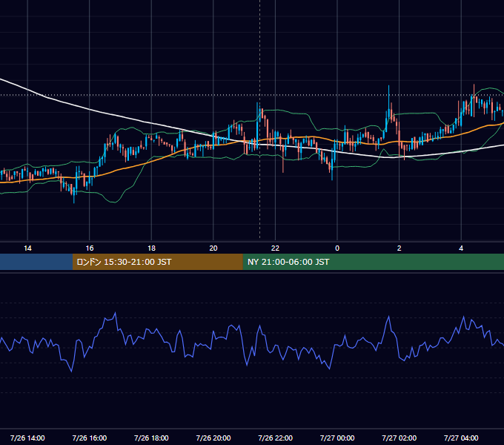Image resolution: width=504 pixels, height=445 pixels.
Task: Click the 18 hour axis label
Action: point(151,248)
